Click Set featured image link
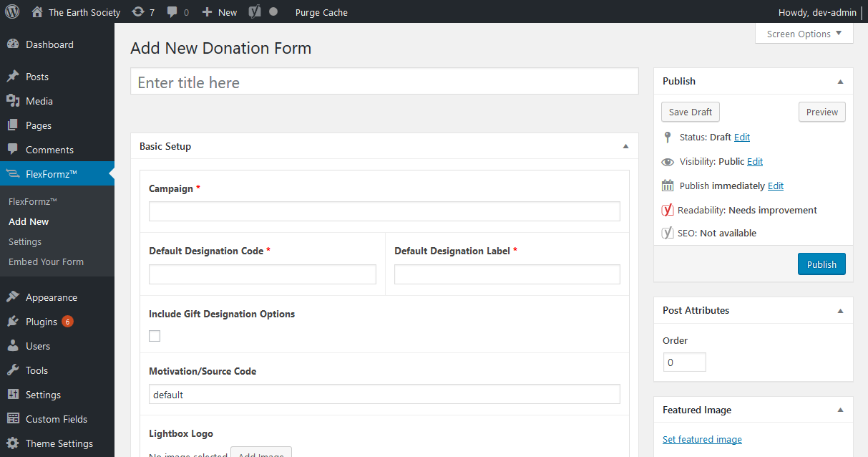The height and width of the screenshot is (457, 868). coord(702,439)
